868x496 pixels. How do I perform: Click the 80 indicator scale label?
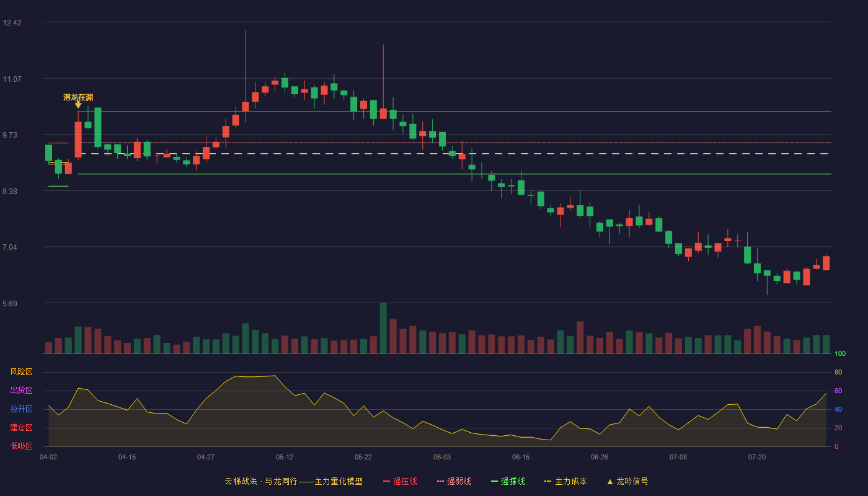tap(838, 373)
